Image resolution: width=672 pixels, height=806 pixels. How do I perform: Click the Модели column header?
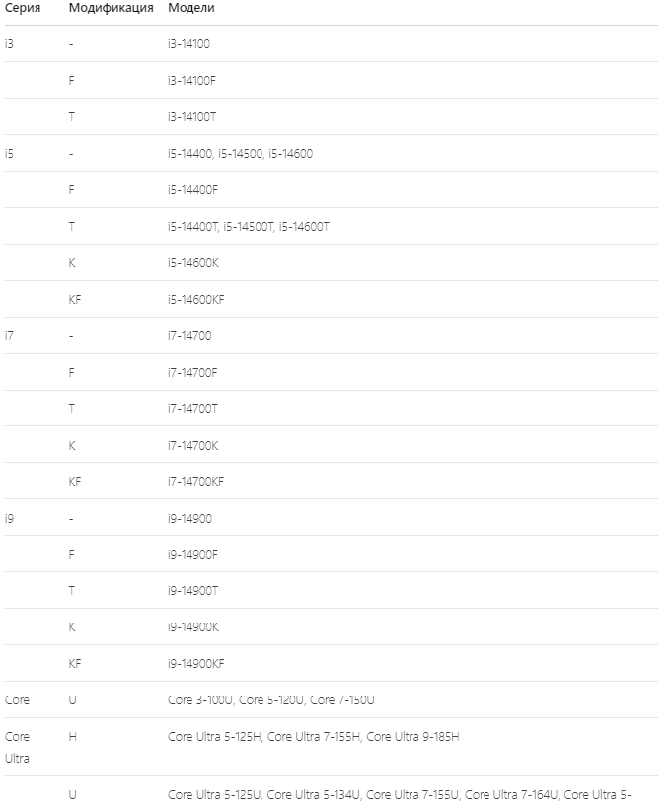click(x=191, y=8)
